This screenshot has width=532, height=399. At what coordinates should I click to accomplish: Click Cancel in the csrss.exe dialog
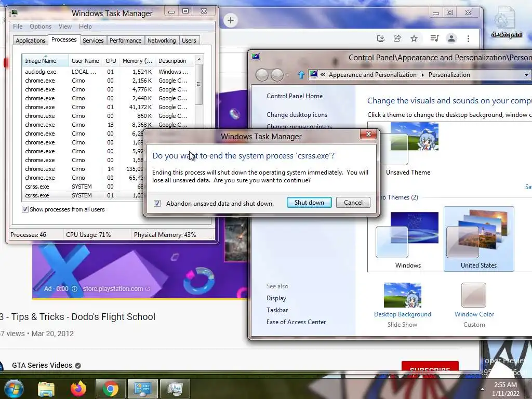353,203
